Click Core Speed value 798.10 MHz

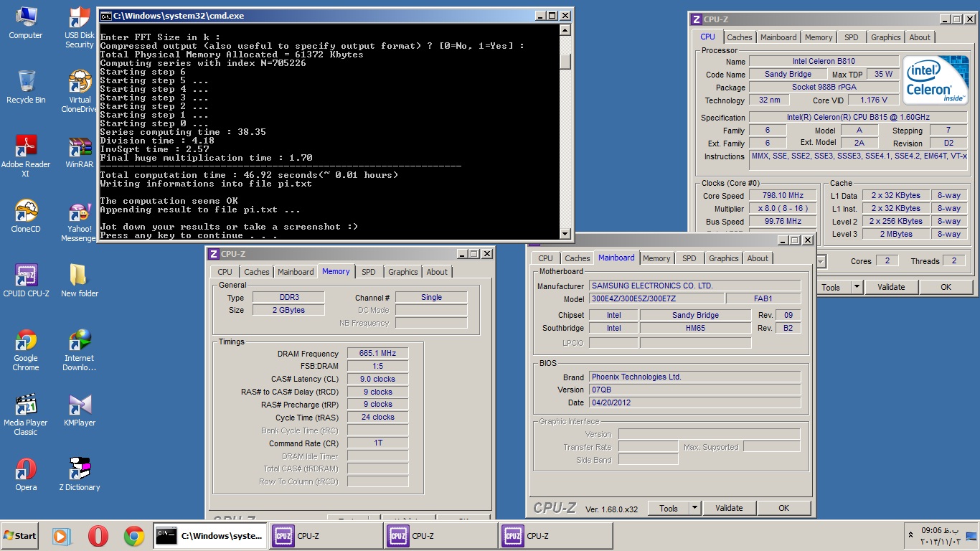point(783,195)
